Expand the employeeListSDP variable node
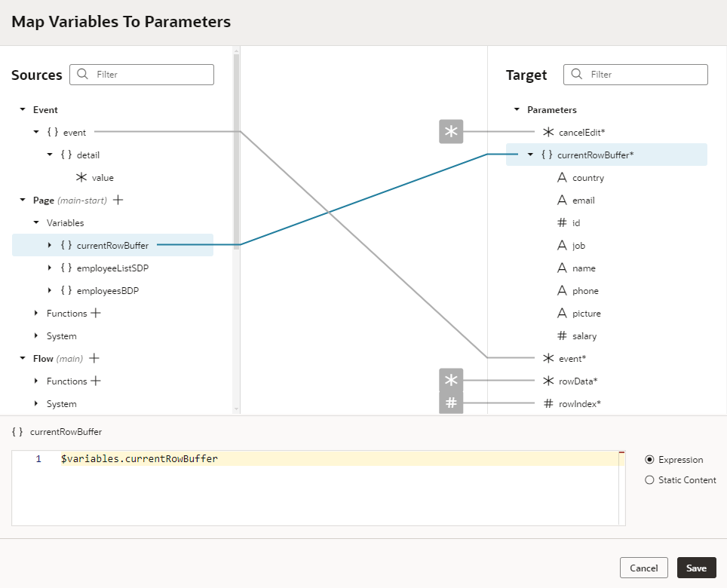727x588 pixels. click(50, 268)
